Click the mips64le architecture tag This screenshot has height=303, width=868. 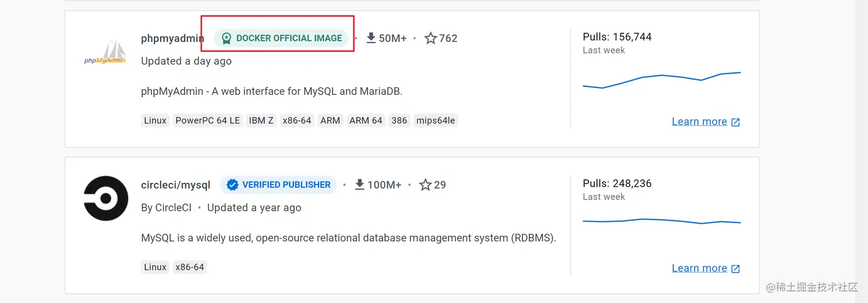[x=436, y=121]
